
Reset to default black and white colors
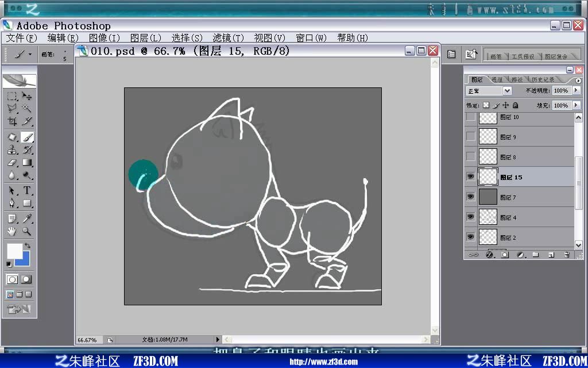[9, 264]
